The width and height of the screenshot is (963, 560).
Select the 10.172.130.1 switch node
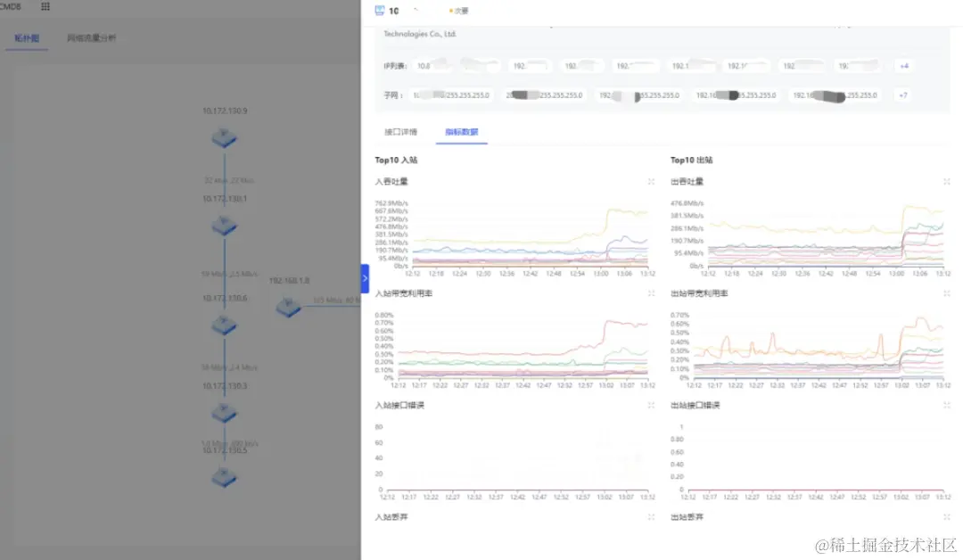pyautogui.click(x=224, y=226)
